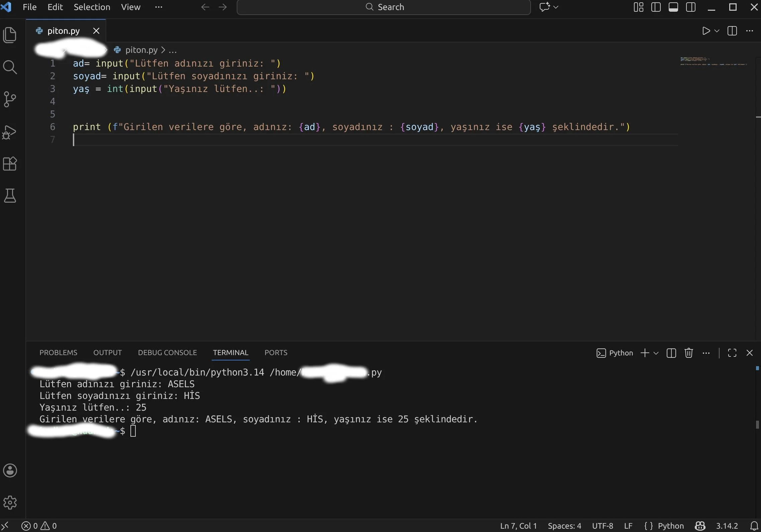Screen dimensions: 761x532
Task: Expand run options dropdown next to play
Action: (x=717, y=31)
